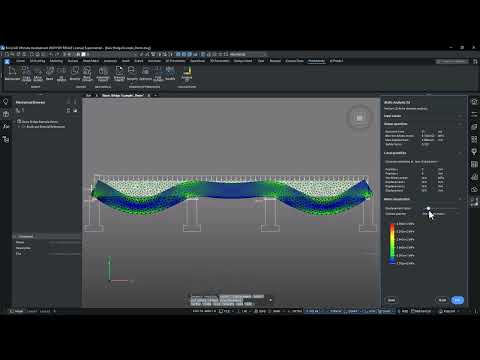Viewport: 480px width, 360px height.
Task: Open the cloud icon in the right sidebar
Action: click(474, 190)
